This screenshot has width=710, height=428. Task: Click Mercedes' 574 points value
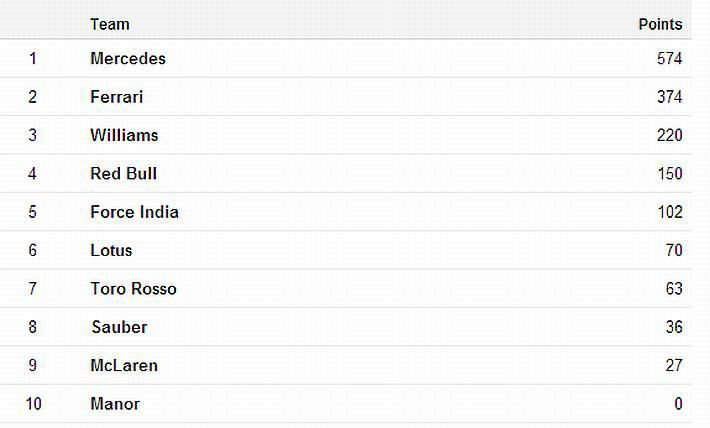pyautogui.click(x=669, y=59)
